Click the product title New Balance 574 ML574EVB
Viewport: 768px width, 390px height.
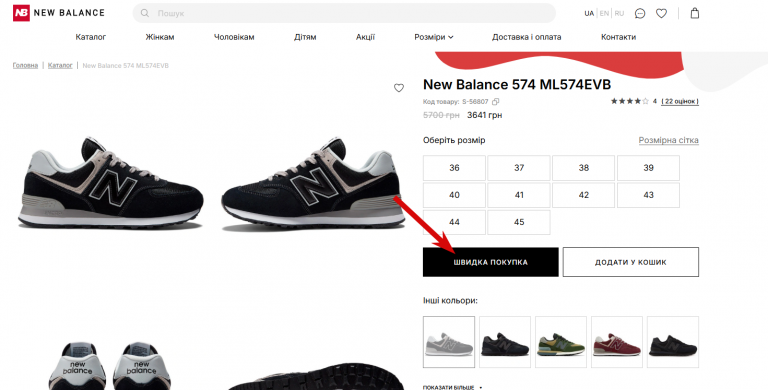(517, 85)
